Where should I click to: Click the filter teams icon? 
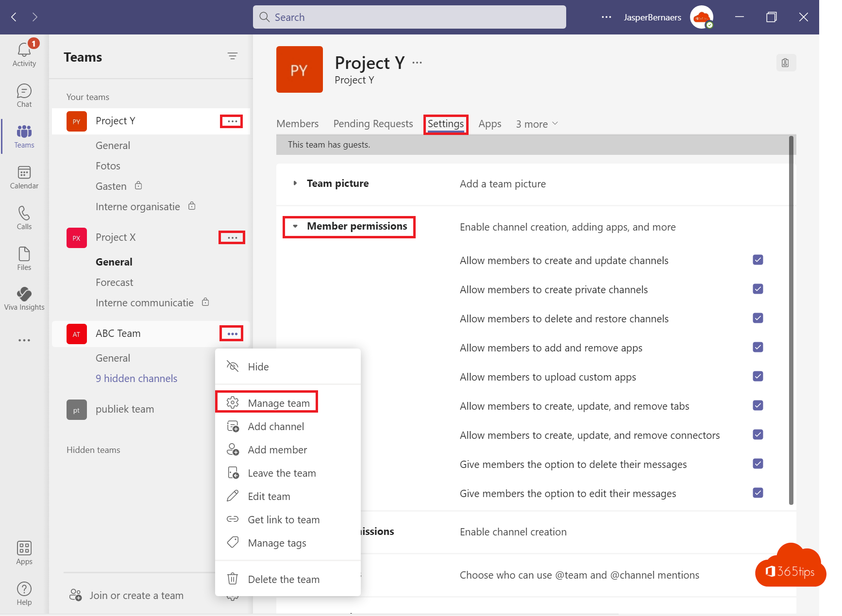click(233, 56)
